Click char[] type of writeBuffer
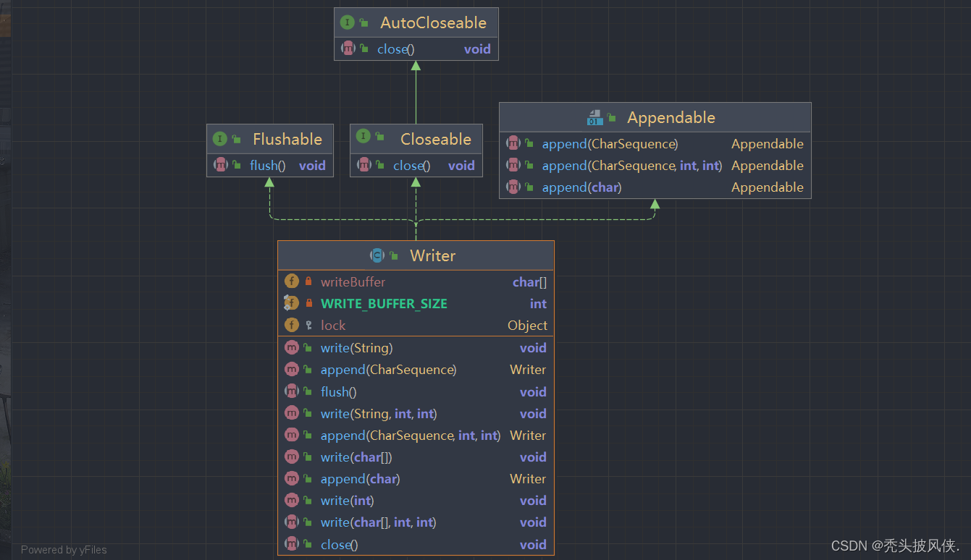This screenshot has height=560, width=971. (530, 282)
